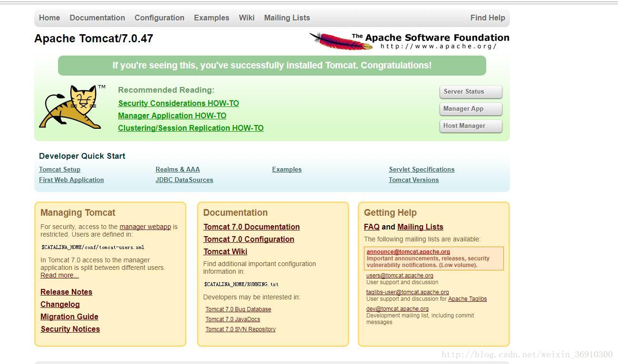Open Tomcat 7.0 Bug Database link
The width and height of the screenshot is (618, 364).
[x=238, y=309]
